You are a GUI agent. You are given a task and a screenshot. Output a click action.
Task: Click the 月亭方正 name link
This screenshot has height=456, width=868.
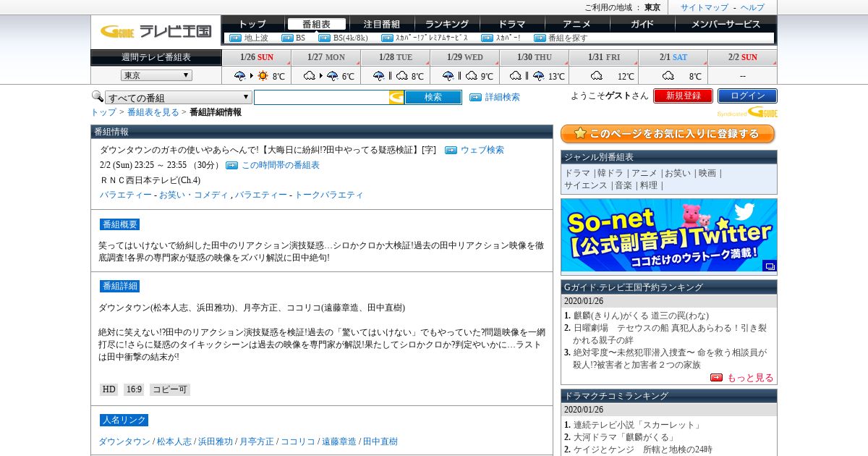tap(257, 441)
